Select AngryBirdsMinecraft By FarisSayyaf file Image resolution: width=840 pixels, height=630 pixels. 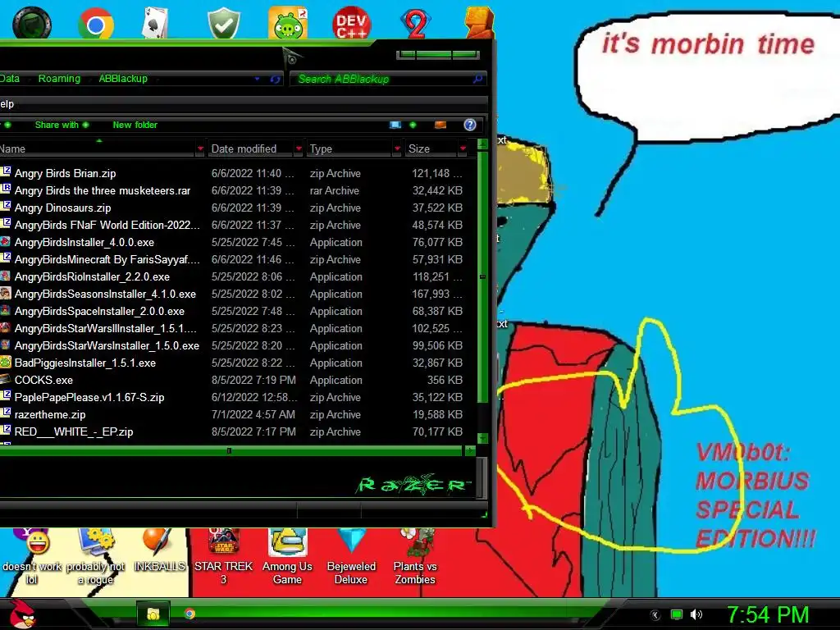[107, 259]
